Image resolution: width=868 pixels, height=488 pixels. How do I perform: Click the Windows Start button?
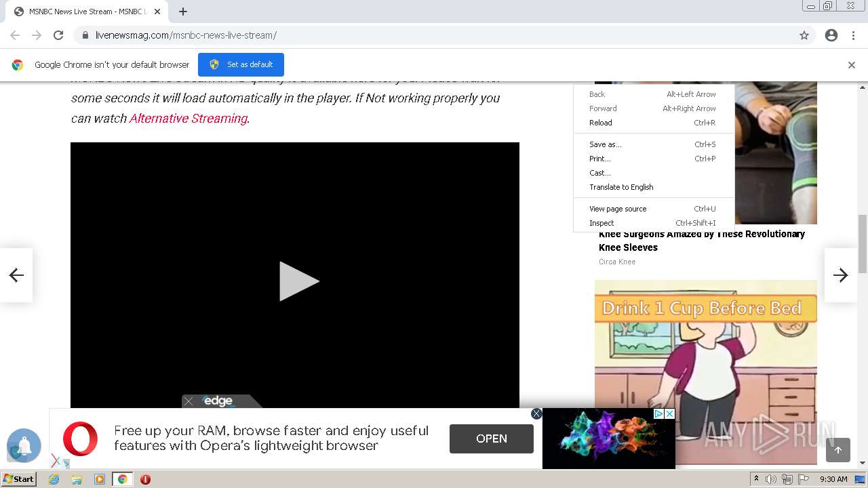click(19, 479)
